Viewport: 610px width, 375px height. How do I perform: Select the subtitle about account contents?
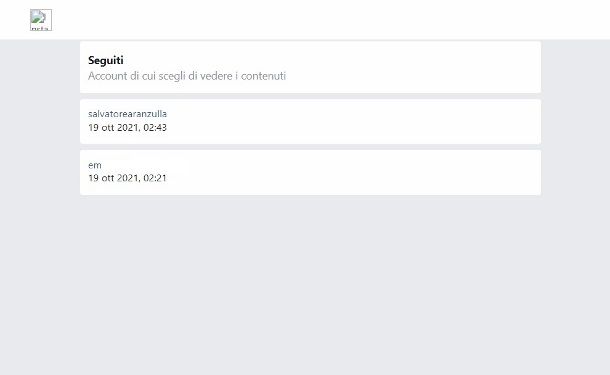[187, 76]
